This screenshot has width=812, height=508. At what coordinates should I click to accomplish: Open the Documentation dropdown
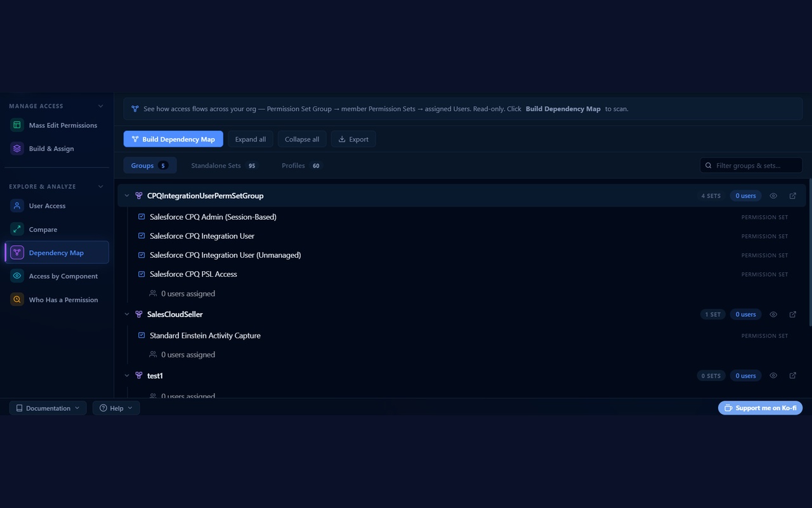(48, 408)
